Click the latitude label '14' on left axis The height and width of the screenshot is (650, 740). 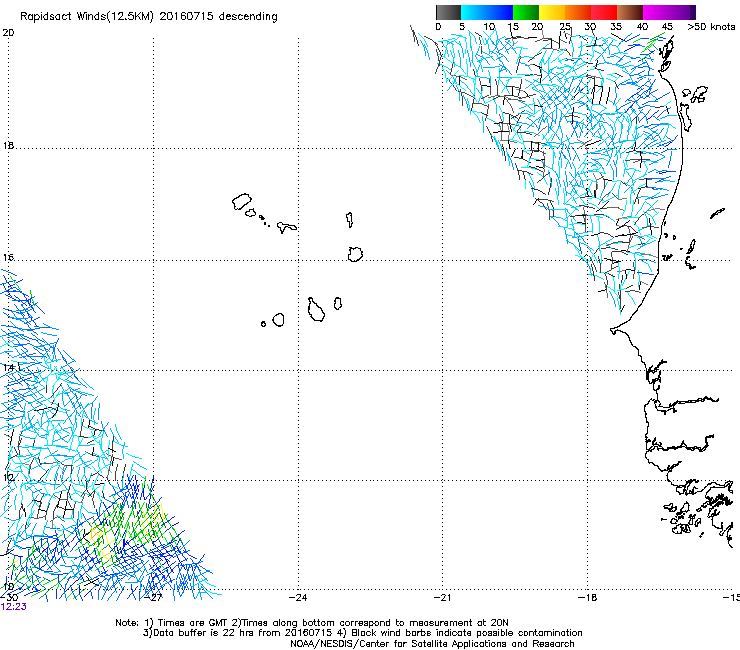click(8, 367)
